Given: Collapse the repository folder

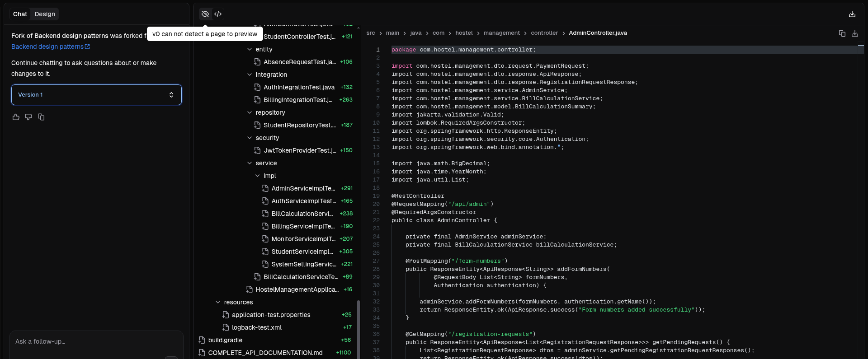Looking at the screenshot, I should coord(270,112).
